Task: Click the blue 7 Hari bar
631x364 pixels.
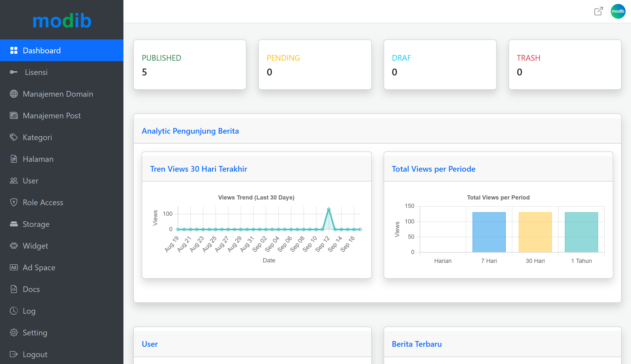Action: tap(489, 232)
